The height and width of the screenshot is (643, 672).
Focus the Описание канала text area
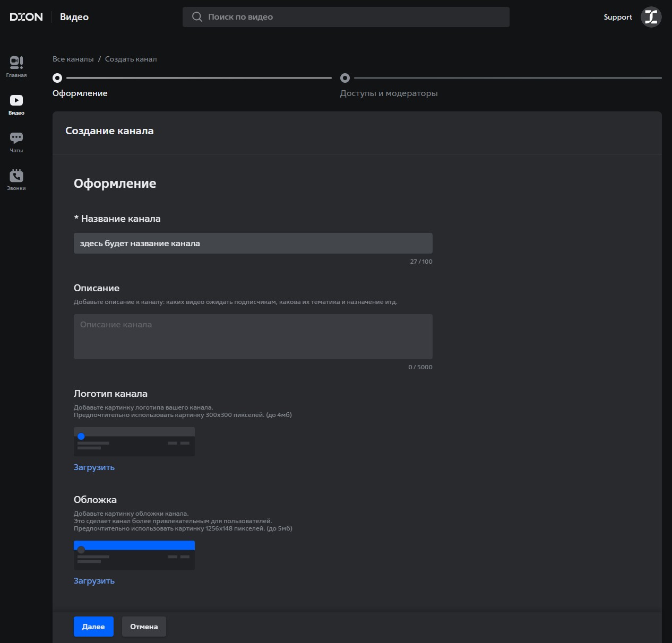[x=253, y=336]
